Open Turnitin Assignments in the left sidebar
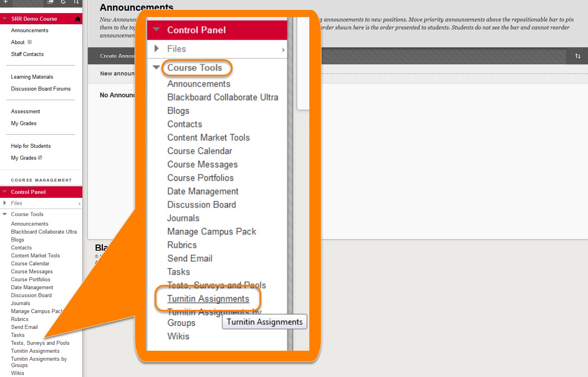This screenshot has height=377, width=588. [x=35, y=351]
